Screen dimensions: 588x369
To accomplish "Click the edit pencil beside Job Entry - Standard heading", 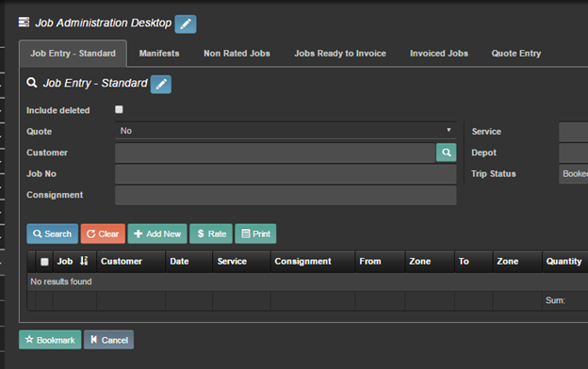I will pyautogui.click(x=161, y=85).
